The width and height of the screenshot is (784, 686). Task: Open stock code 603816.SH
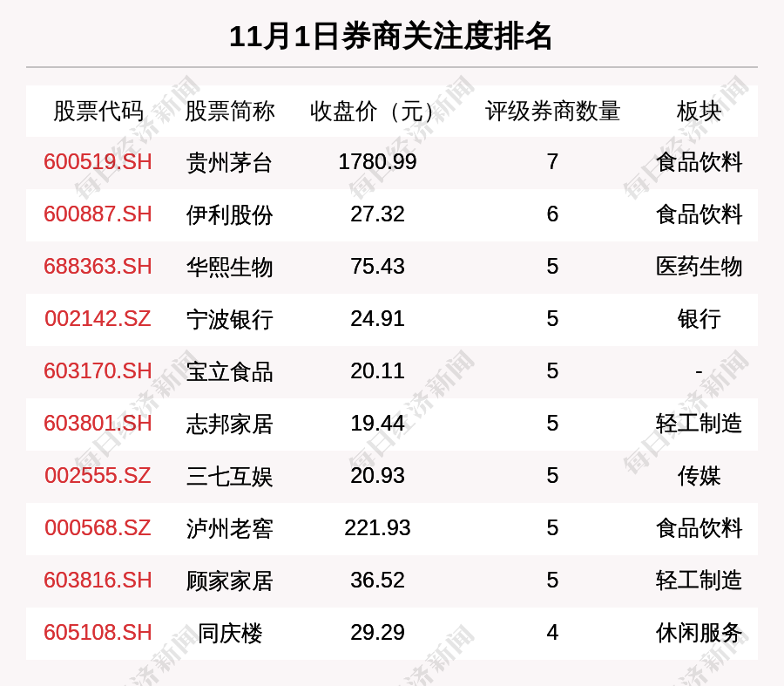(x=98, y=581)
